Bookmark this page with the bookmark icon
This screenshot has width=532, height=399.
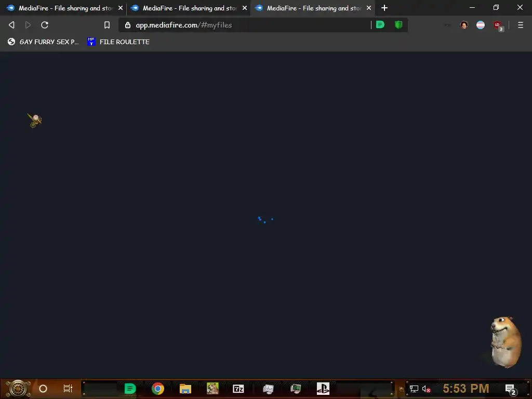pyautogui.click(x=107, y=25)
